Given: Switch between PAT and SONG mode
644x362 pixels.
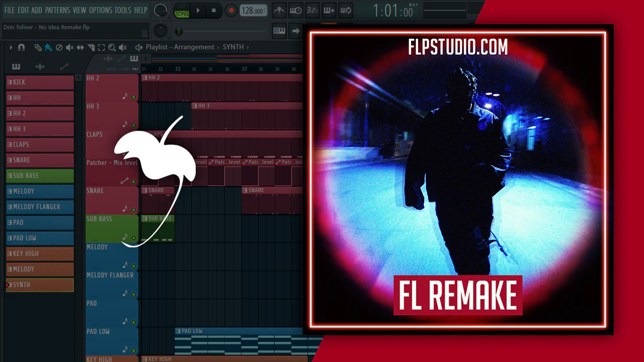Looking at the screenshot, I should coord(182,10).
